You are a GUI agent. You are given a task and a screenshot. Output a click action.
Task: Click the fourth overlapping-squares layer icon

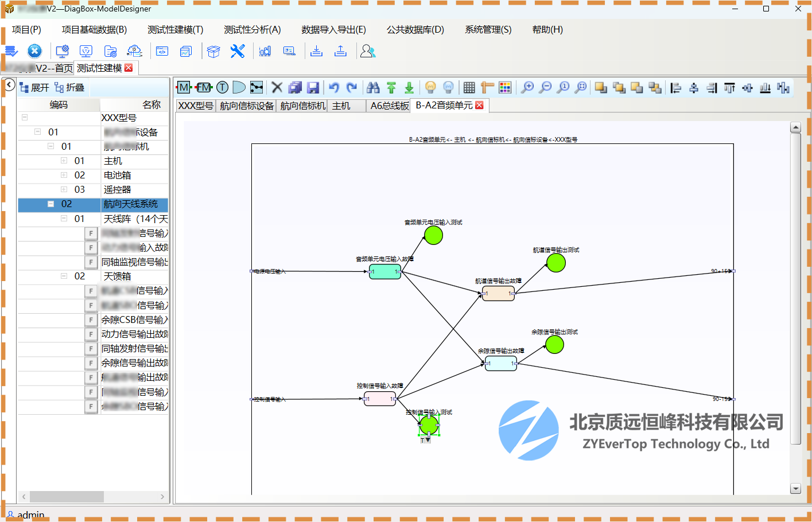pos(655,87)
